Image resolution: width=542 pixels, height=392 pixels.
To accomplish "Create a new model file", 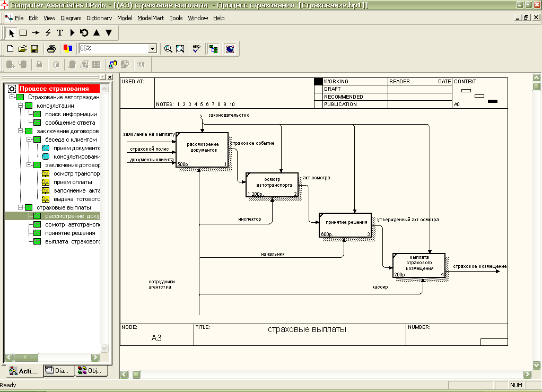I will 11,49.
